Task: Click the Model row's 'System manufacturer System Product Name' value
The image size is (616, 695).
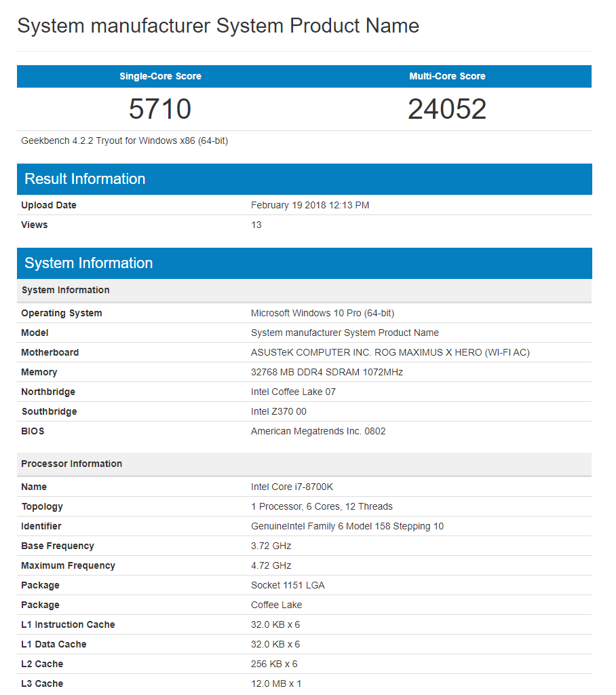Action: pyautogui.click(x=345, y=333)
